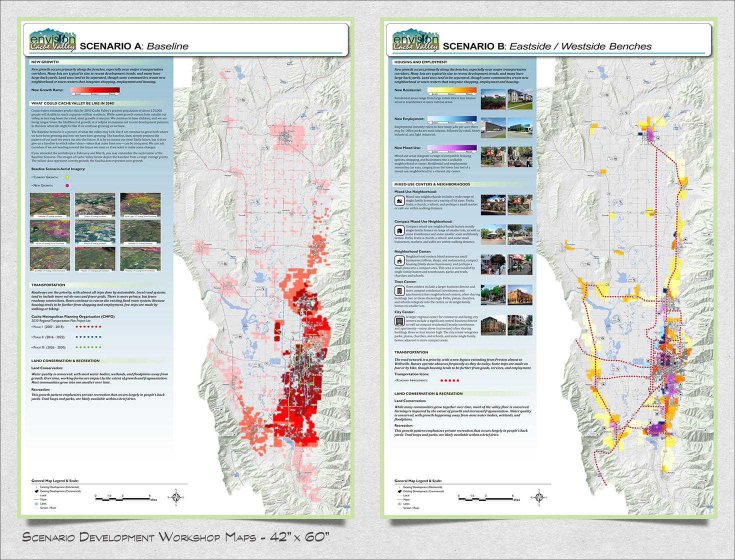Click the Mixed-Use Neighborhood house icon

[x=399, y=201]
